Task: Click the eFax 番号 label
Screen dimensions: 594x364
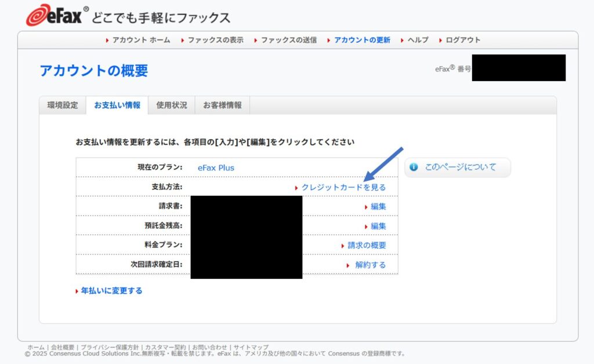Action: [452, 68]
